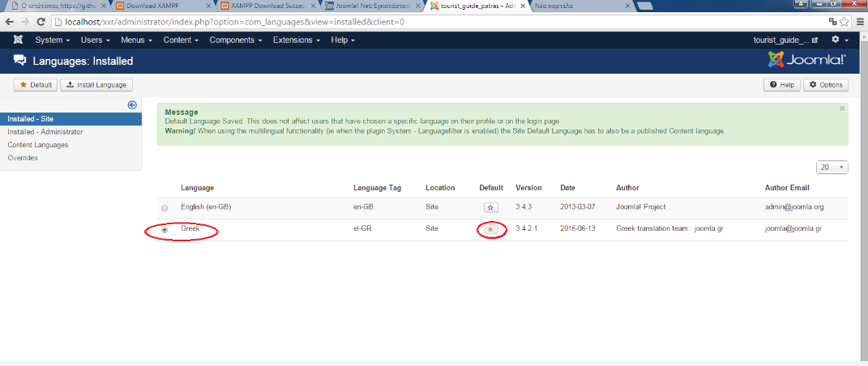Select the Greek radio button
This screenshot has width=868, height=366.
pyautogui.click(x=165, y=230)
